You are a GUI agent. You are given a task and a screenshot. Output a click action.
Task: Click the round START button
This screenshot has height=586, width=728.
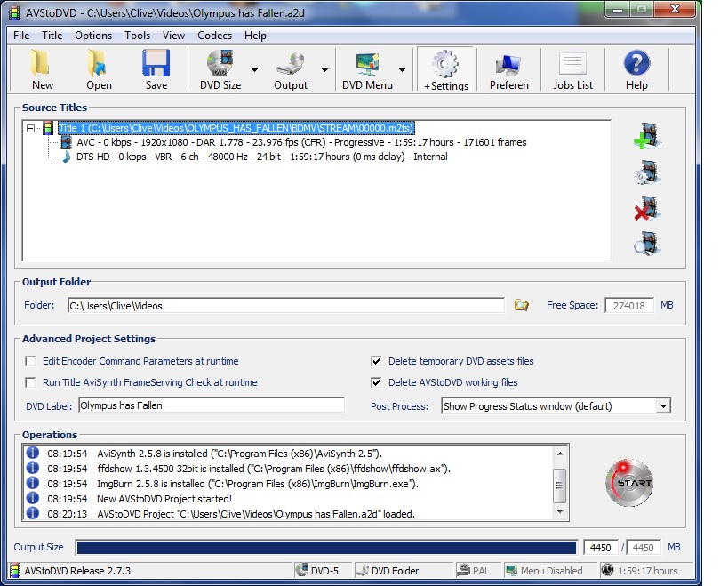click(x=629, y=483)
